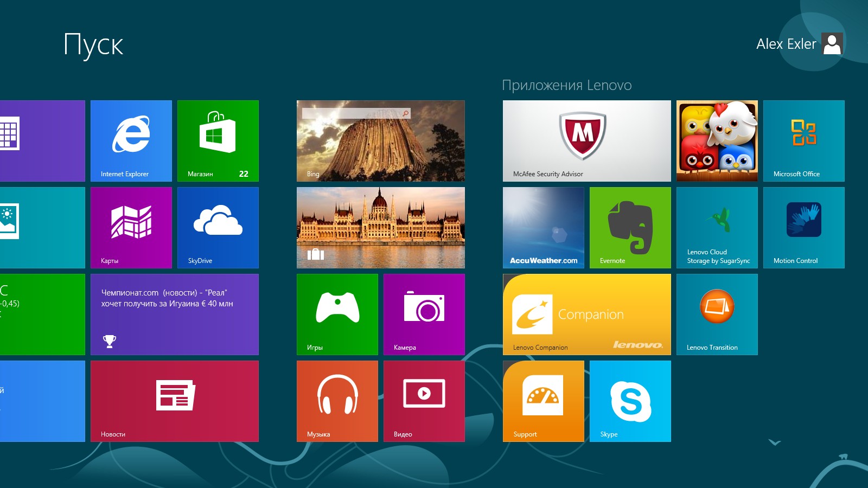This screenshot has width=868, height=488.
Task: Open the Lenovo Companion tile
Action: [x=587, y=314]
